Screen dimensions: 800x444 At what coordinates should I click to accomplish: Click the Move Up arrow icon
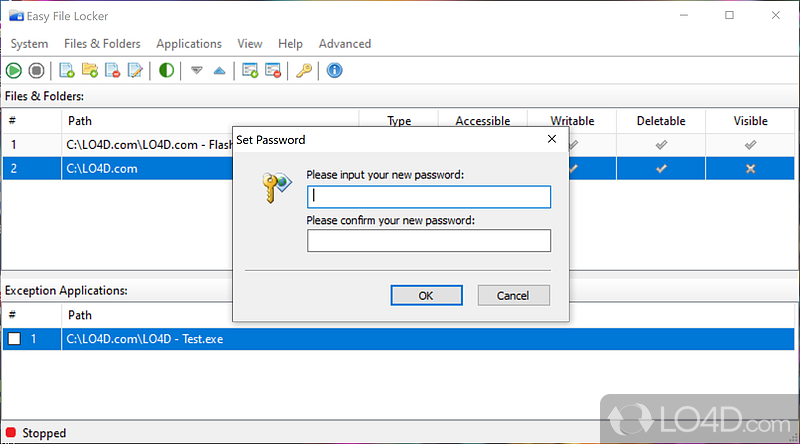[219, 70]
